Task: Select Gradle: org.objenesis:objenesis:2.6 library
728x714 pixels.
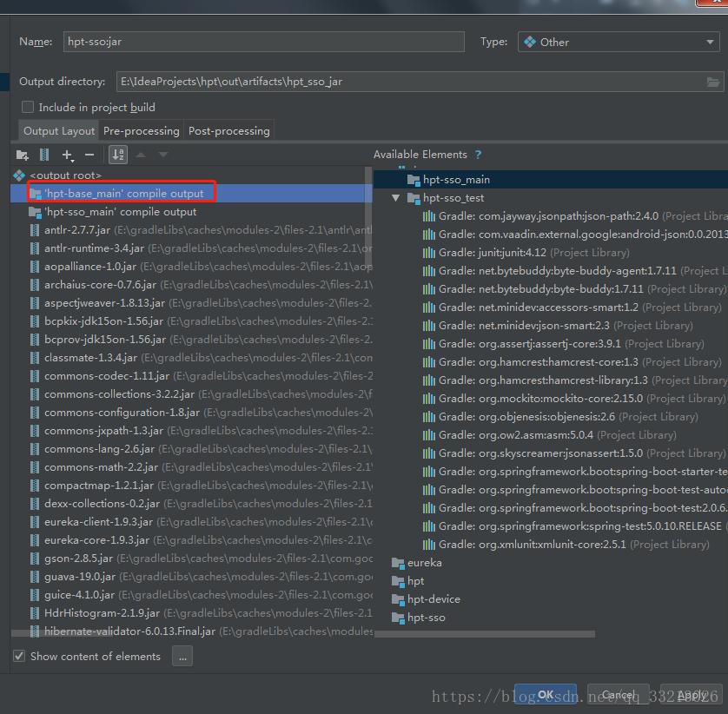Action: pos(551,417)
